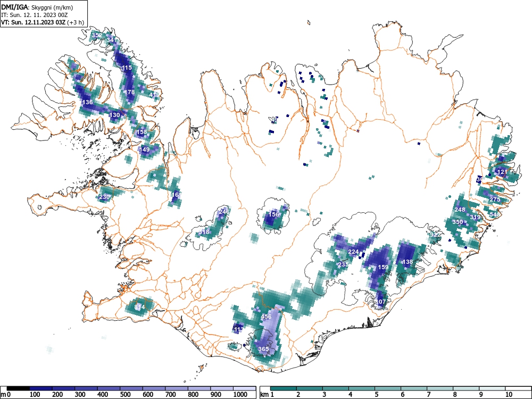Click the visibility value 341 on the map
This screenshot has width=532, height=399.
(112, 40)
